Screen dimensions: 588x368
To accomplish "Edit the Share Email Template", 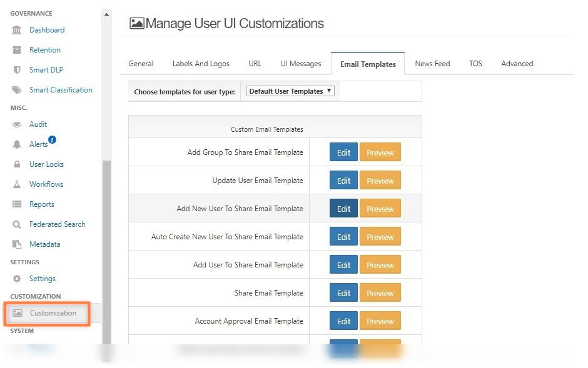I will pos(343,292).
